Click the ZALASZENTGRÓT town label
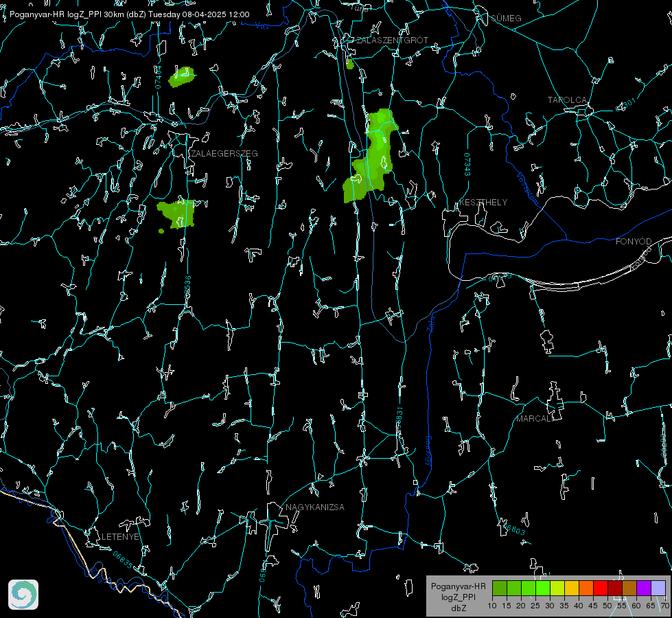672x618 pixels. click(x=392, y=41)
